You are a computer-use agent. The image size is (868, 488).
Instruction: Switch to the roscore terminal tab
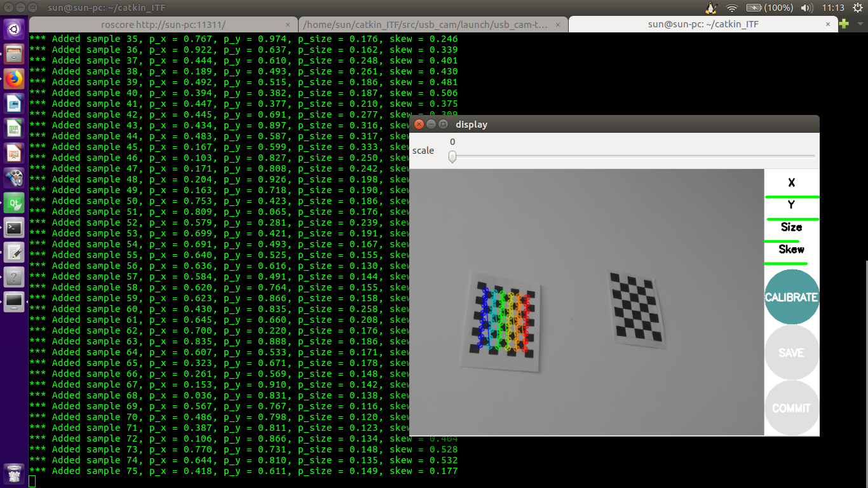164,24
